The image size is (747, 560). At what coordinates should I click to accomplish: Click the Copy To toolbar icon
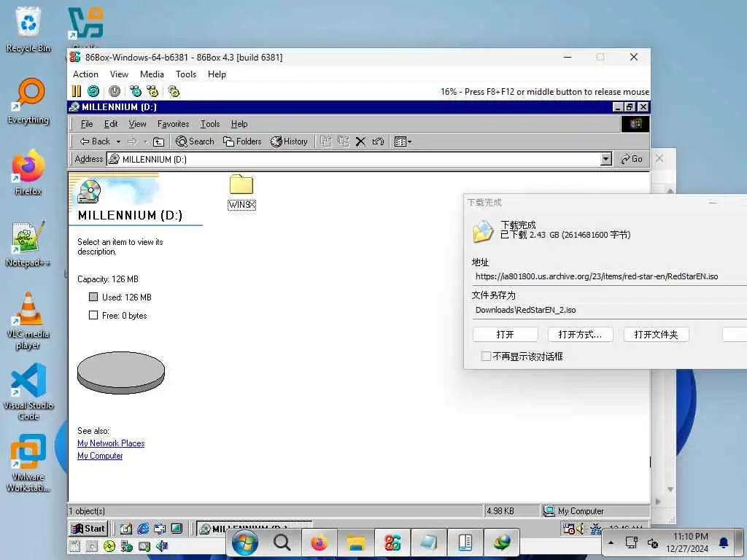pyautogui.click(x=344, y=141)
